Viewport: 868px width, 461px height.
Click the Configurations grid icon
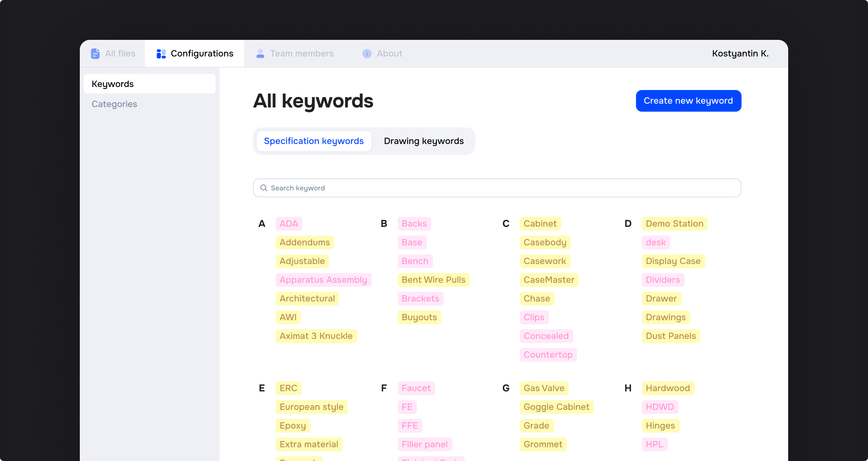tap(161, 54)
